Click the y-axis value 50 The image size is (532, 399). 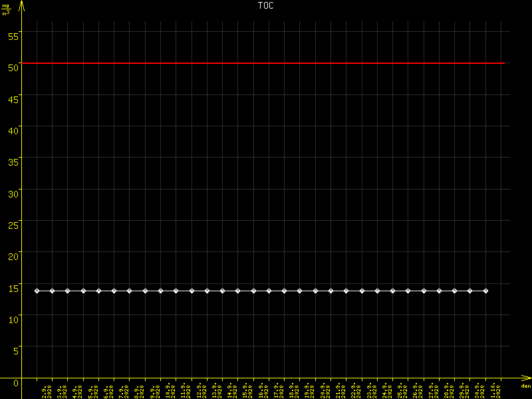tap(13, 64)
